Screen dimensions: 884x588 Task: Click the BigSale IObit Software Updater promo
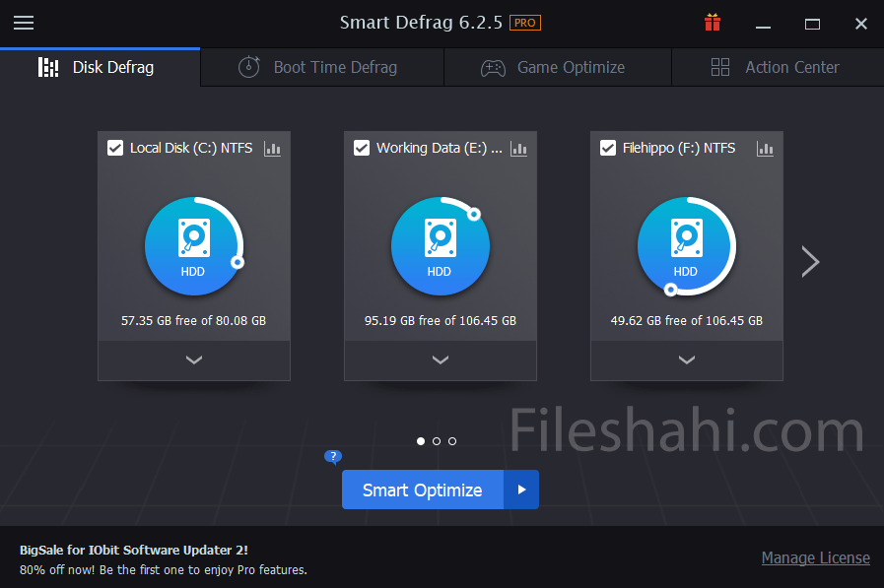click(134, 551)
